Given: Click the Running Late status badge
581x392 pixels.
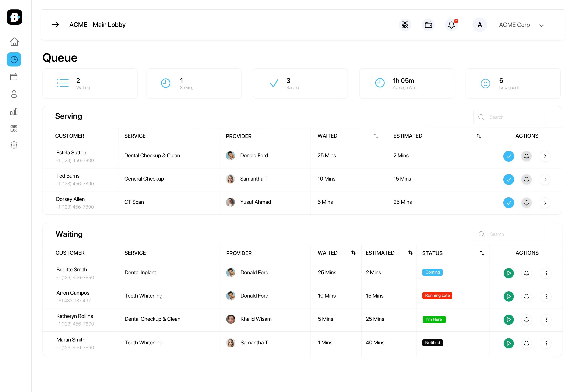Looking at the screenshot, I should [437, 296].
